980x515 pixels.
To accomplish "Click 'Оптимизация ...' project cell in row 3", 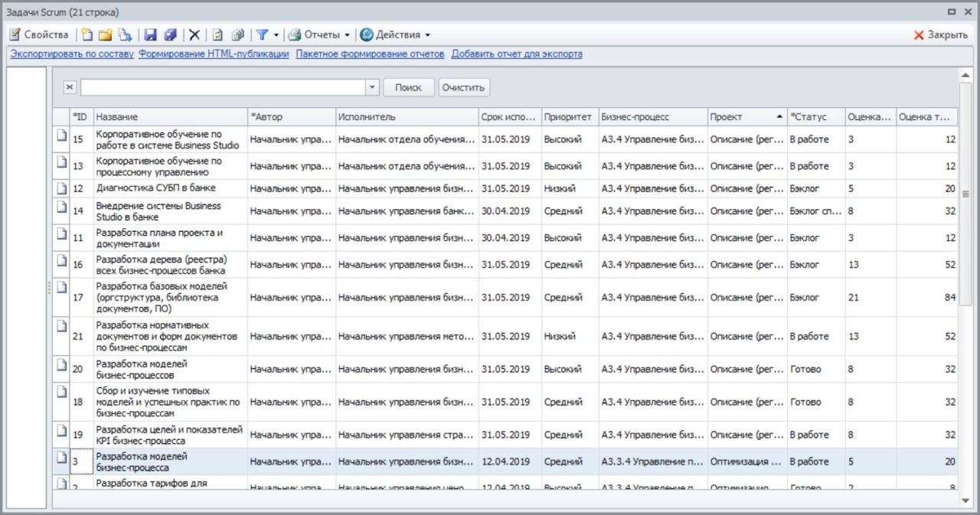I will 746,461.
